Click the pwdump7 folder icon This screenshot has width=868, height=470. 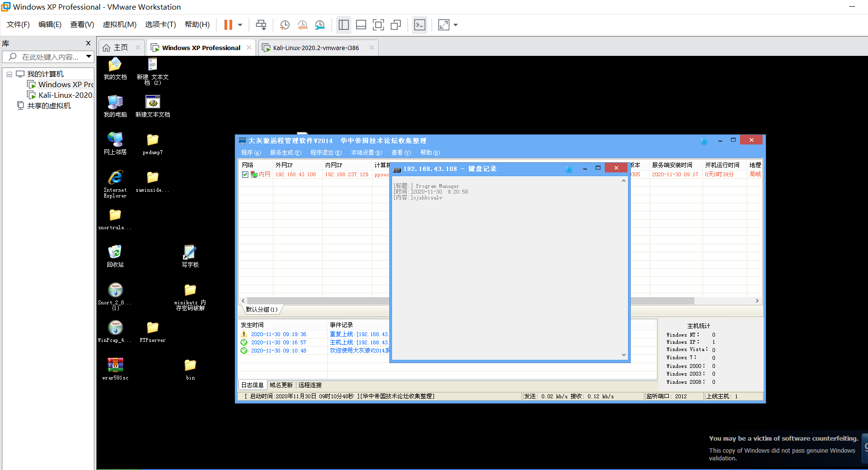[153, 144]
